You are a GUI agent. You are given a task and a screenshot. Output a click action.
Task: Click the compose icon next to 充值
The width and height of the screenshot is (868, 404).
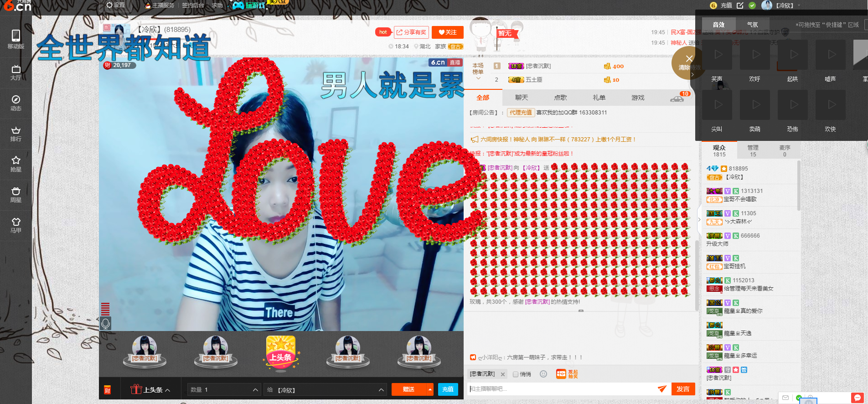click(x=740, y=5)
